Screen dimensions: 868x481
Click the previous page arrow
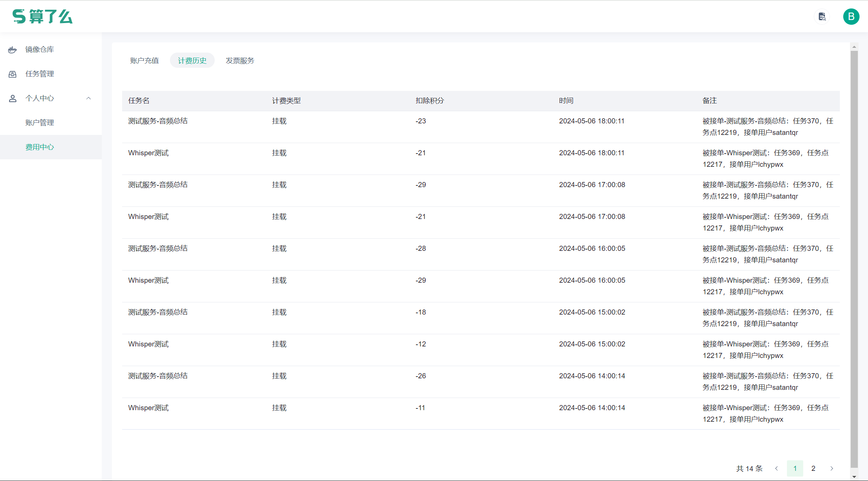click(x=777, y=468)
